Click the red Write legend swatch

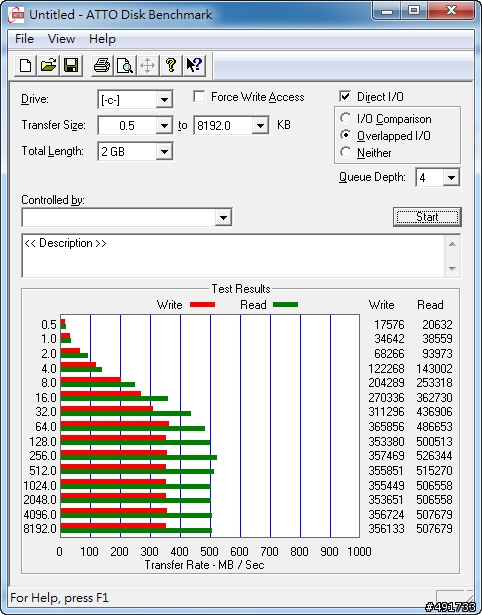[x=202, y=305]
